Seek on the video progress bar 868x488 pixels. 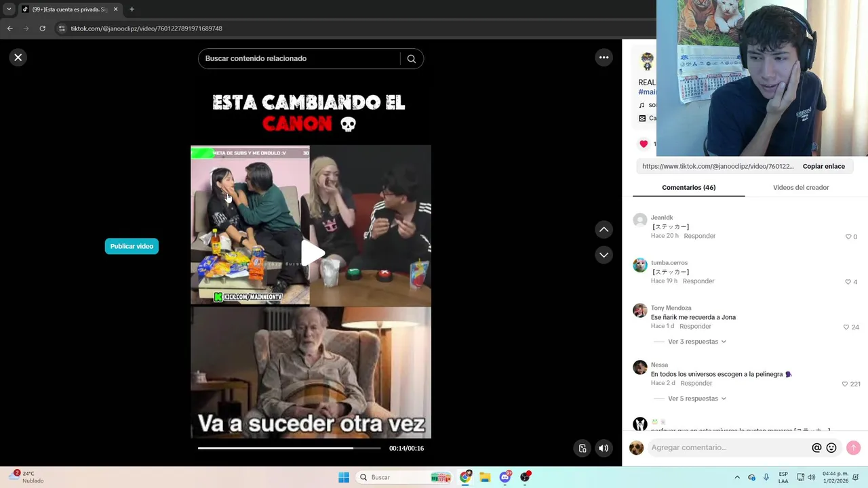pos(290,448)
